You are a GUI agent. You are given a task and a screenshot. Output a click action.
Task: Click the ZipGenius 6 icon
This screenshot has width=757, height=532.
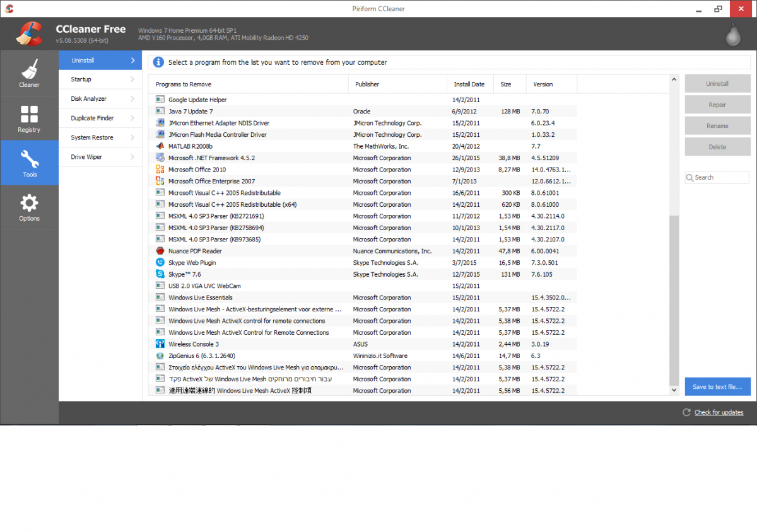[160, 356]
